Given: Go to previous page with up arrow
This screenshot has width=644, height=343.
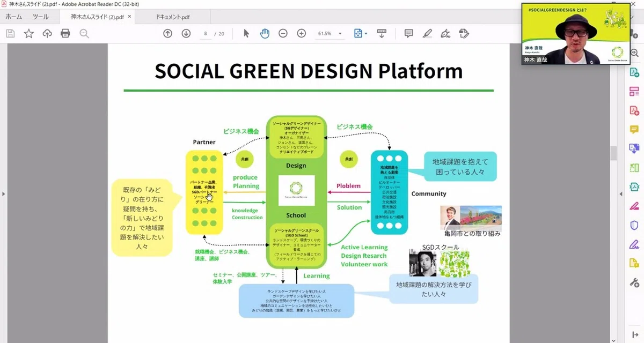Looking at the screenshot, I should pos(167,33).
